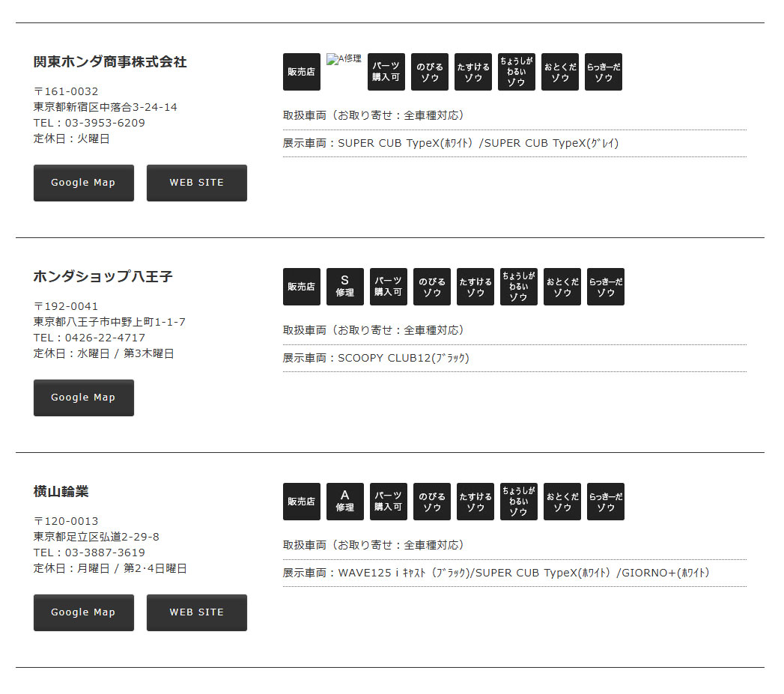Click 取扱車両 line for 関東ホンダ商事
The width and height of the screenshot is (784, 694).
(x=374, y=115)
